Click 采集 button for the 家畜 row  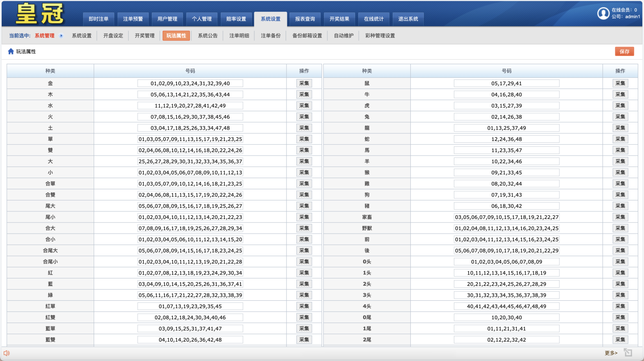620,217
